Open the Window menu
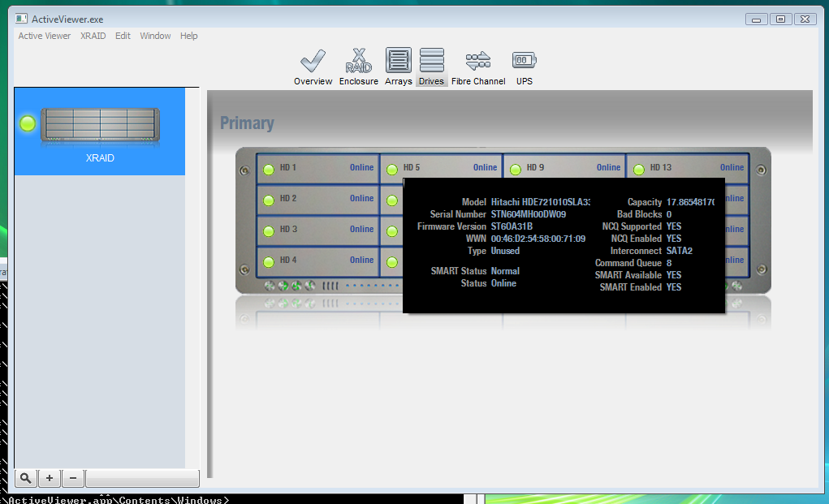Screen dimensions: 829x504 click(155, 36)
